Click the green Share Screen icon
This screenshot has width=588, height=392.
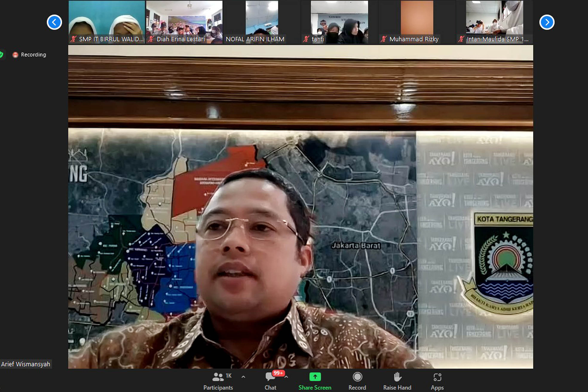click(315, 377)
